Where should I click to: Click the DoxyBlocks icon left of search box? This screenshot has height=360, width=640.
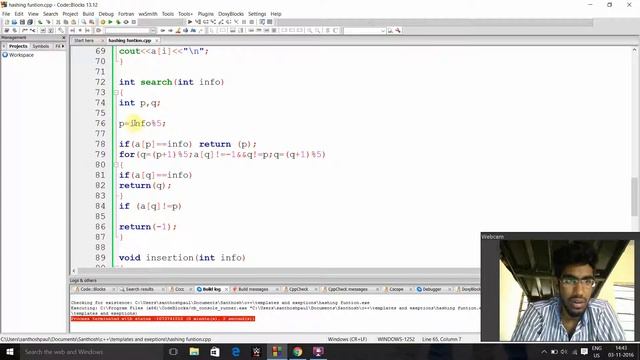pos(98,30)
